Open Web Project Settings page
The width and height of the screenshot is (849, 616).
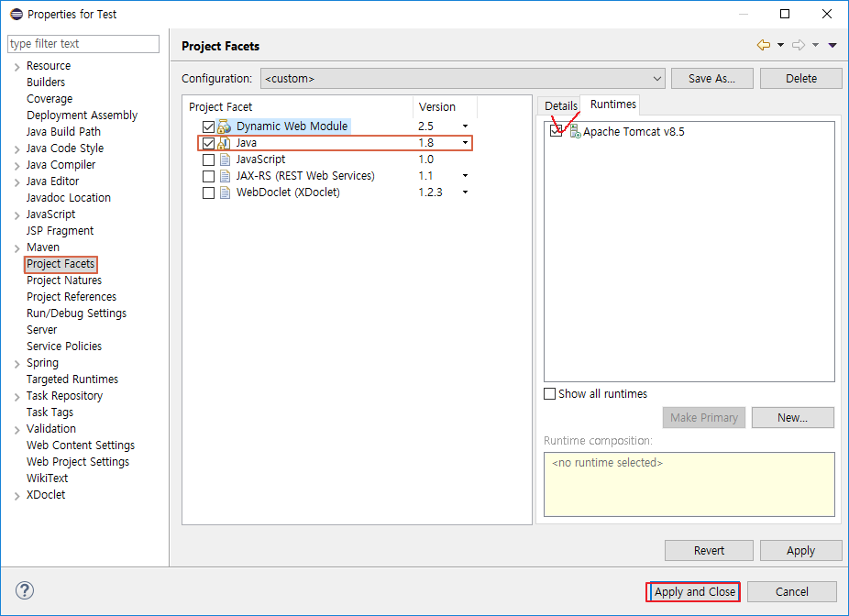point(78,462)
